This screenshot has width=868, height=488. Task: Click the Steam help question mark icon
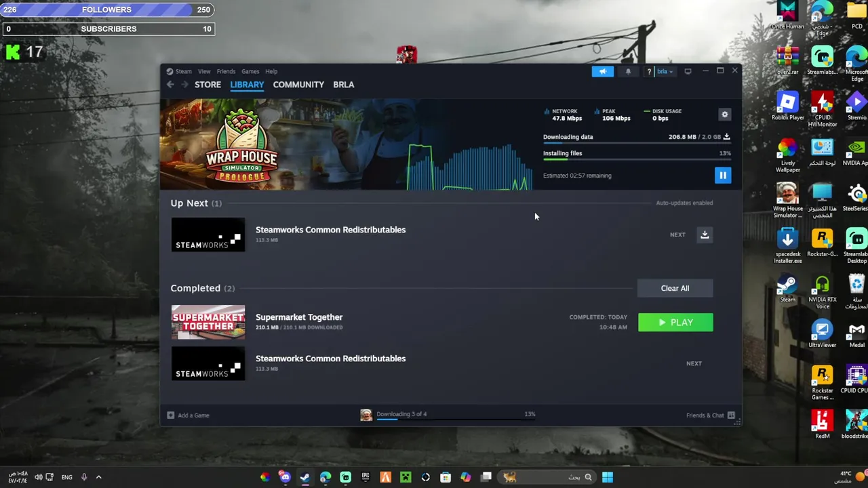pyautogui.click(x=649, y=71)
